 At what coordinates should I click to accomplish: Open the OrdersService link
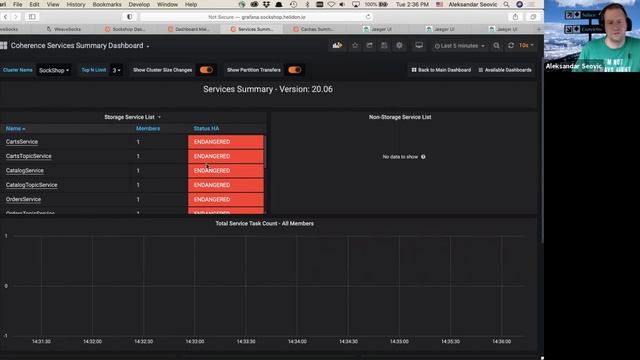pyautogui.click(x=23, y=199)
